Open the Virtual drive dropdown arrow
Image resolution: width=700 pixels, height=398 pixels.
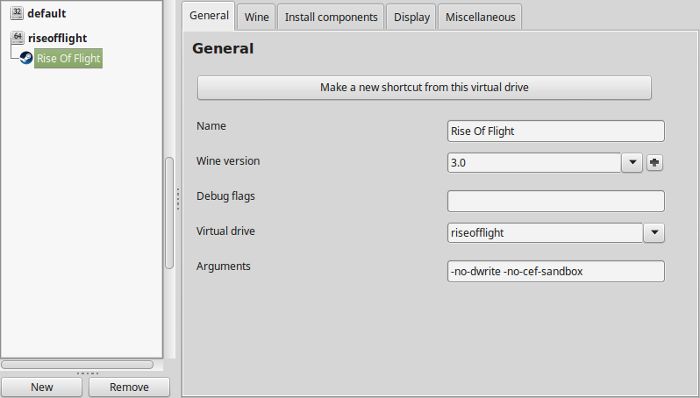click(654, 232)
